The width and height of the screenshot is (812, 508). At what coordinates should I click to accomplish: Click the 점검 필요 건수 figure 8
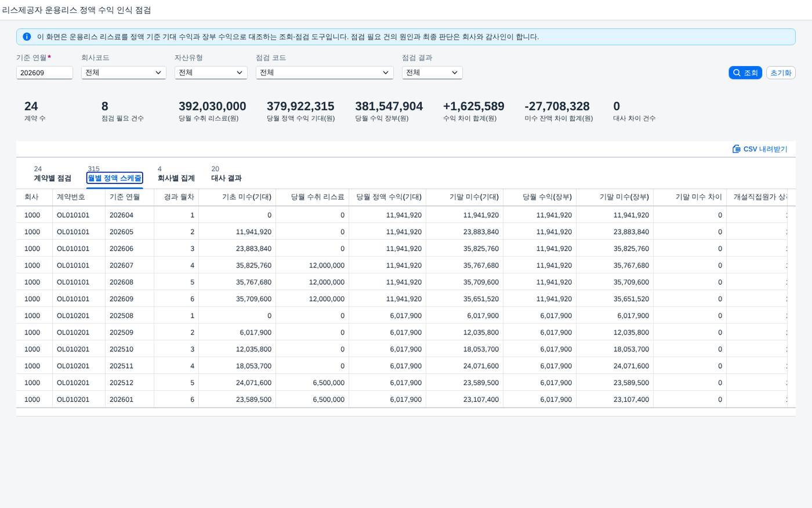click(x=105, y=106)
